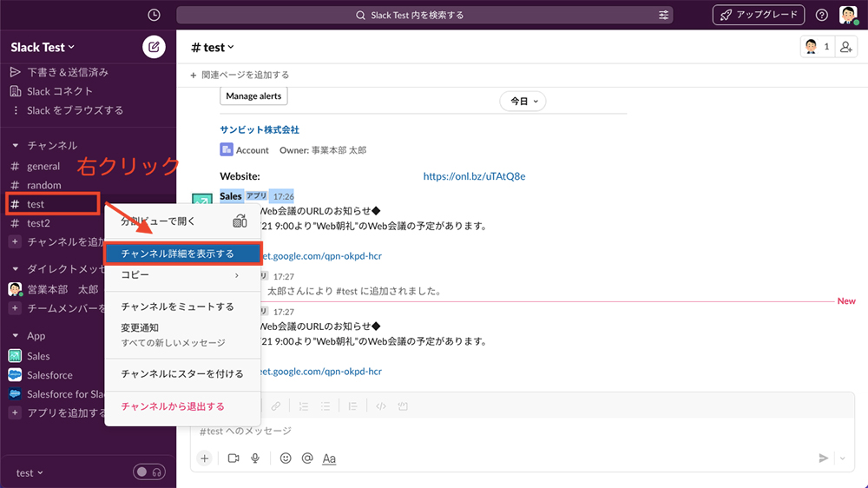
Task: Compose a new message with pencil icon
Action: [154, 47]
